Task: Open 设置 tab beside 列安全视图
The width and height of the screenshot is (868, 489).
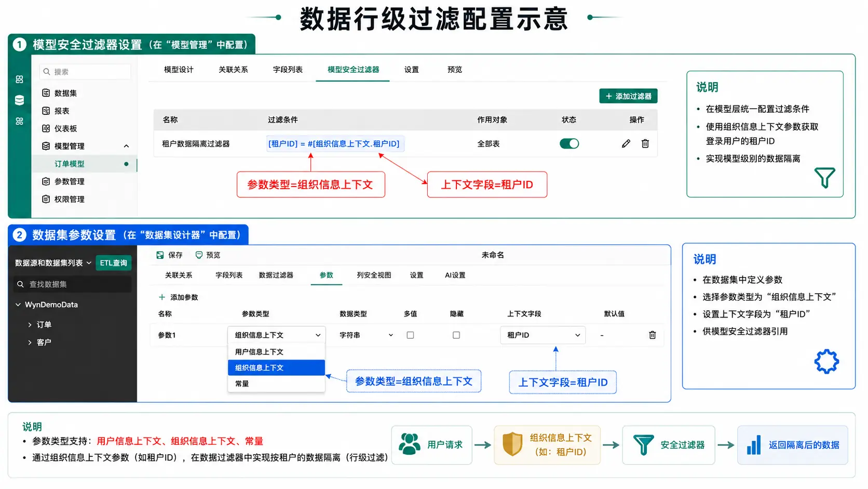Action: [416, 275]
